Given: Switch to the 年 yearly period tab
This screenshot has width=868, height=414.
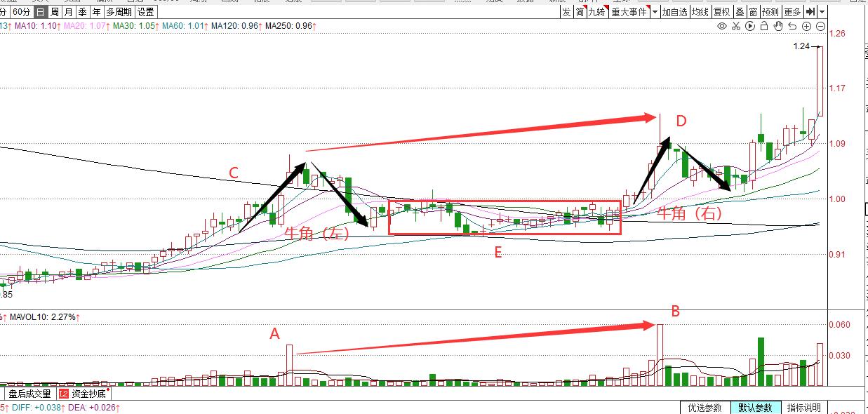Looking at the screenshot, I should click(96, 12).
